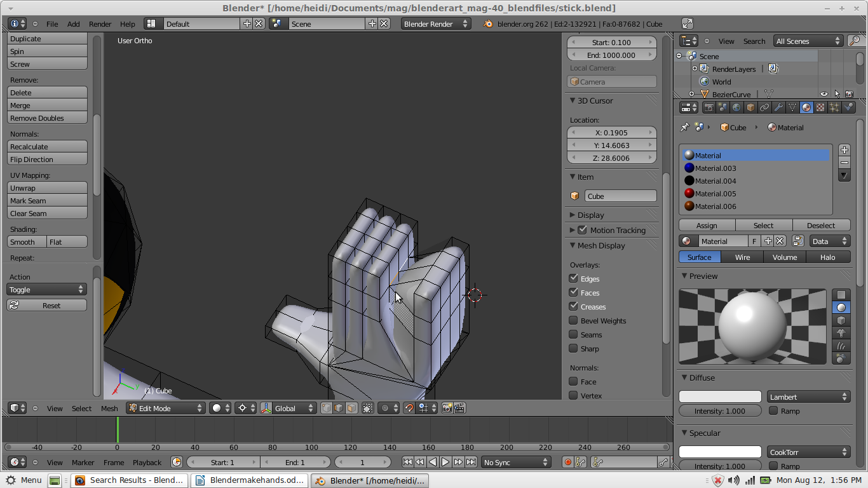This screenshot has width=868, height=488.
Task: Toggle limit selection to visible icon
Action: tap(368, 408)
